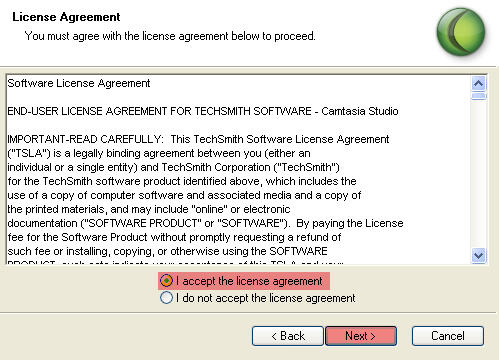
Task: Click the "I do not accept the license agreement" label
Action: 266,298
